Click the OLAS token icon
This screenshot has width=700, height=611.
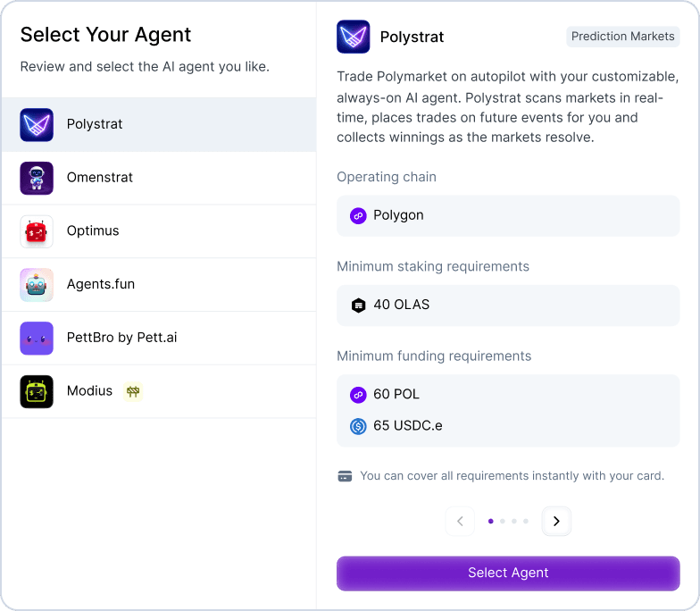tap(358, 305)
